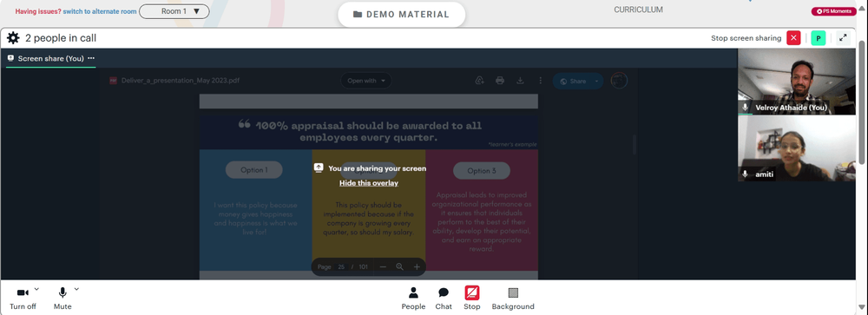Open the Demo Material folder button
Image resolution: width=868 pixels, height=315 pixels.
401,15
